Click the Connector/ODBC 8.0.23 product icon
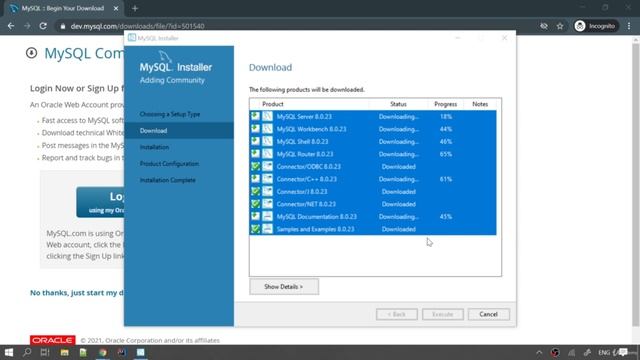 coord(267,167)
